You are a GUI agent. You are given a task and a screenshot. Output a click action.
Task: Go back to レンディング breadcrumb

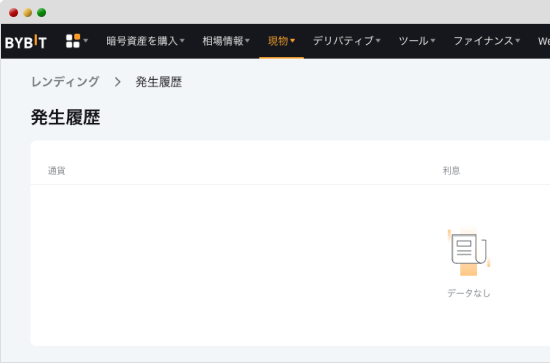coord(65,82)
